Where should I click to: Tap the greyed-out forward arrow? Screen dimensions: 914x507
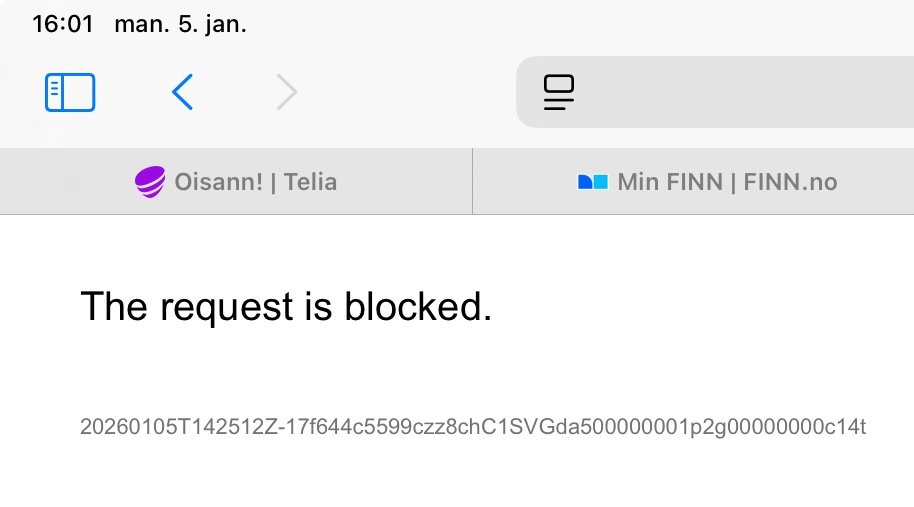(287, 93)
